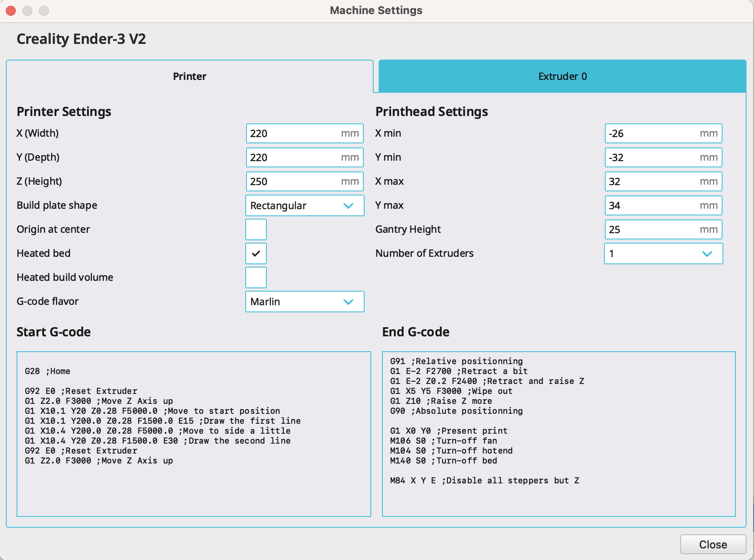Click the 'M140 S0 ;Turn-off bed' line

click(x=443, y=461)
